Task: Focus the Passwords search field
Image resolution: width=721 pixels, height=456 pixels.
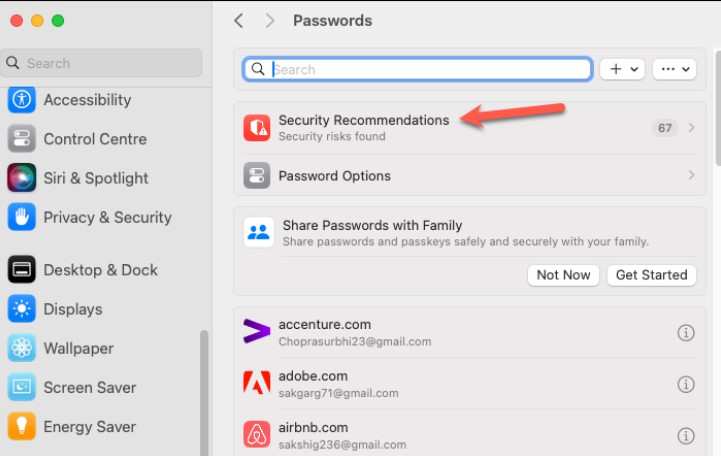Action: click(x=418, y=69)
